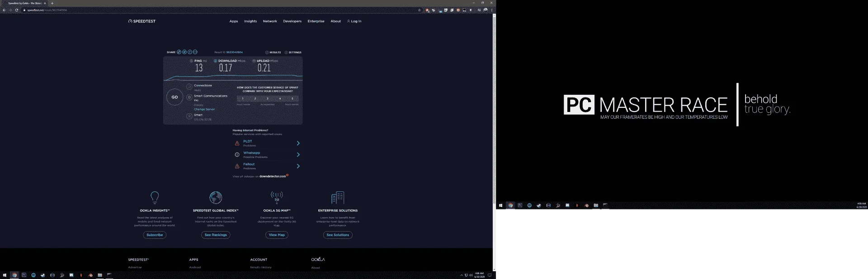The width and height of the screenshot is (868, 279).
Task: Click the View Map button
Action: [277, 235]
